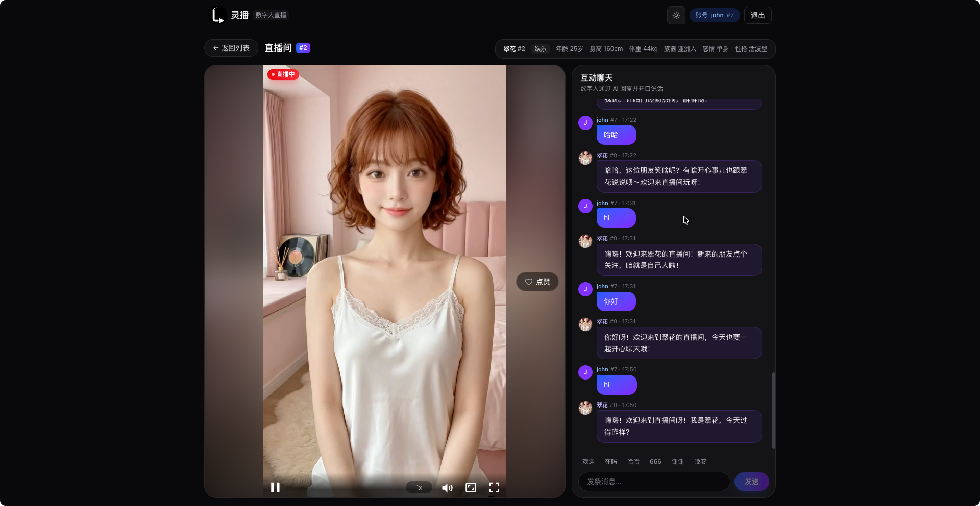Click the 性格 活泼型 attribute
This screenshot has height=506, width=980.
tap(751, 49)
